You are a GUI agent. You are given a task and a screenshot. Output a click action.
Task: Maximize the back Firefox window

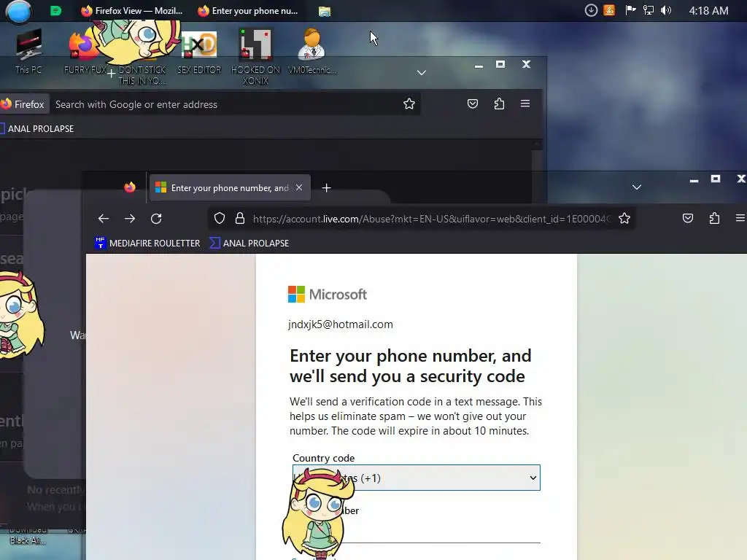[500, 64]
